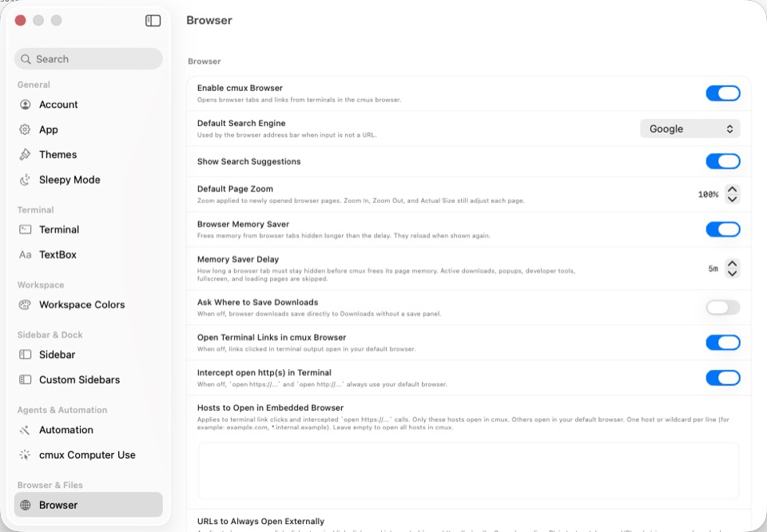Select Browser in the sidebar
The image size is (767, 532).
click(89, 505)
